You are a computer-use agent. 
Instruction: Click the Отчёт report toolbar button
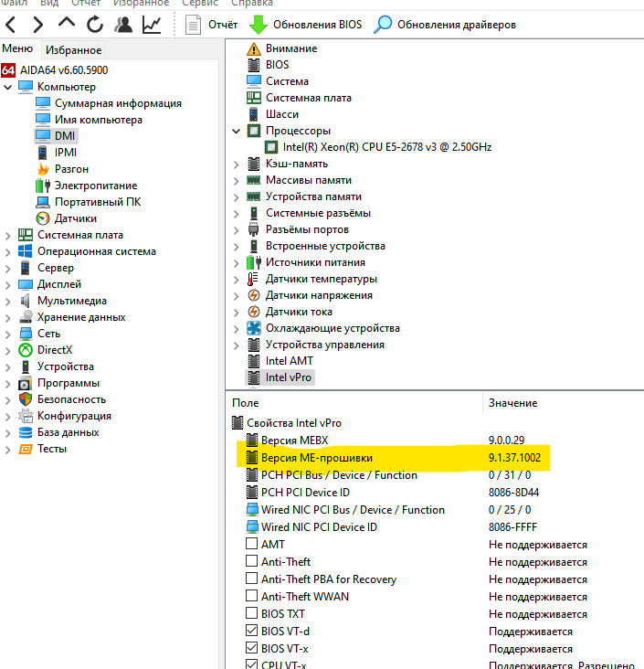click(212, 25)
